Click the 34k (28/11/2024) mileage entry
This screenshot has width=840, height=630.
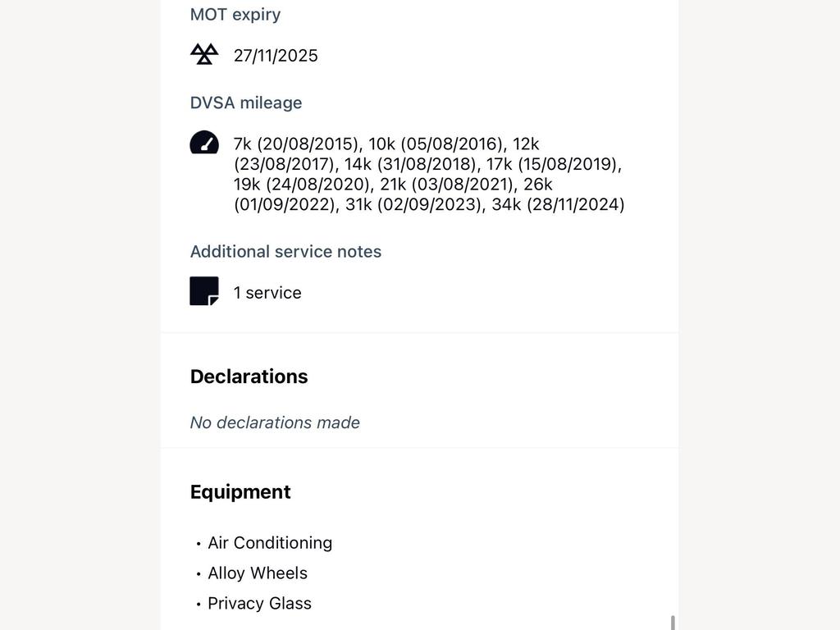558,204
